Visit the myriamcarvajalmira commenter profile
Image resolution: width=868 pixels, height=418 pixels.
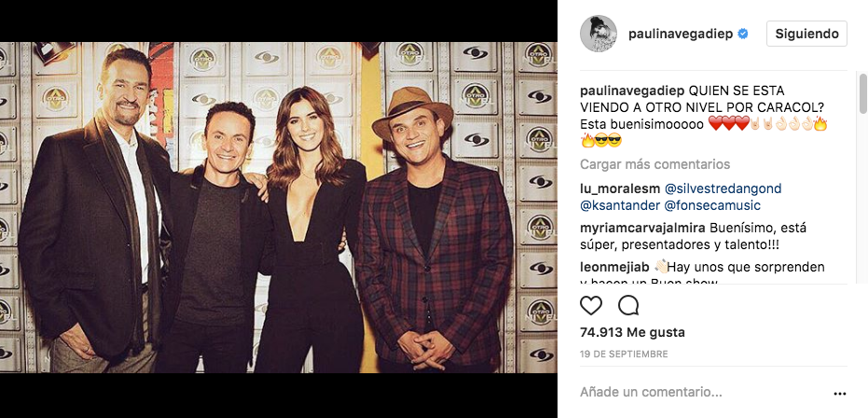pos(642,228)
